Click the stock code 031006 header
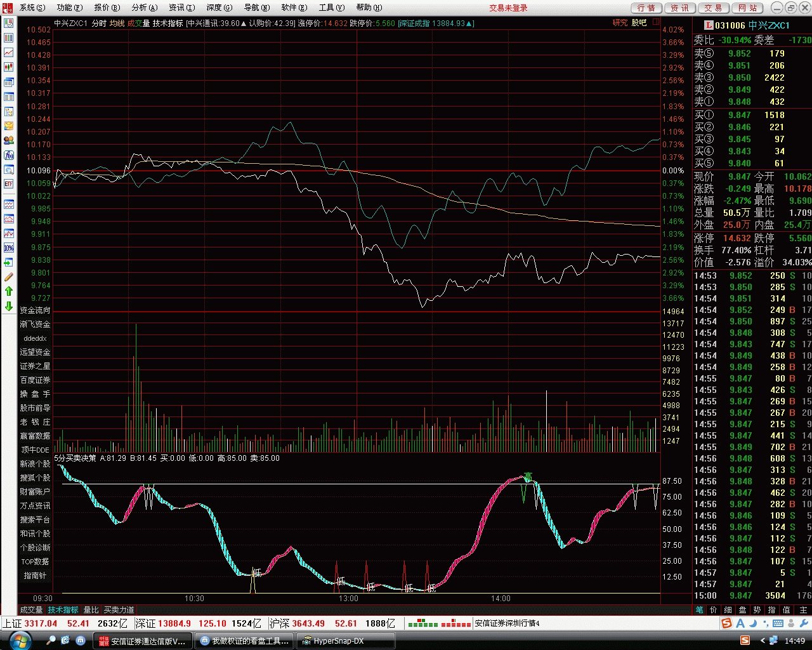Screen dimensions: 812x650 730,25
